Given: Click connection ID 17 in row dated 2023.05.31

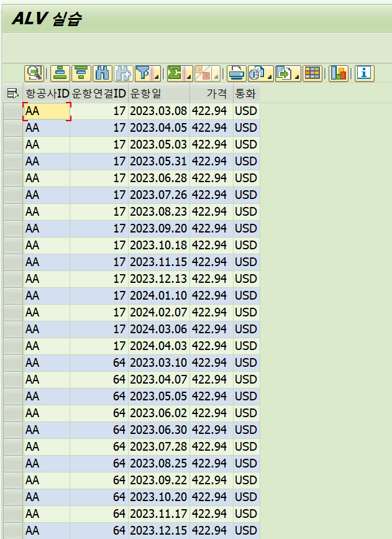Looking at the screenshot, I should [99, 161].
